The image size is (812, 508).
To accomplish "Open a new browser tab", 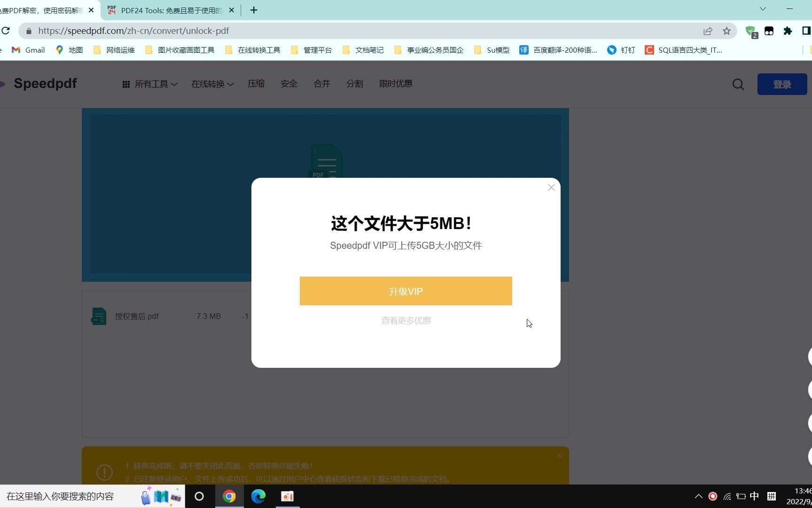I will click(254, 10).
